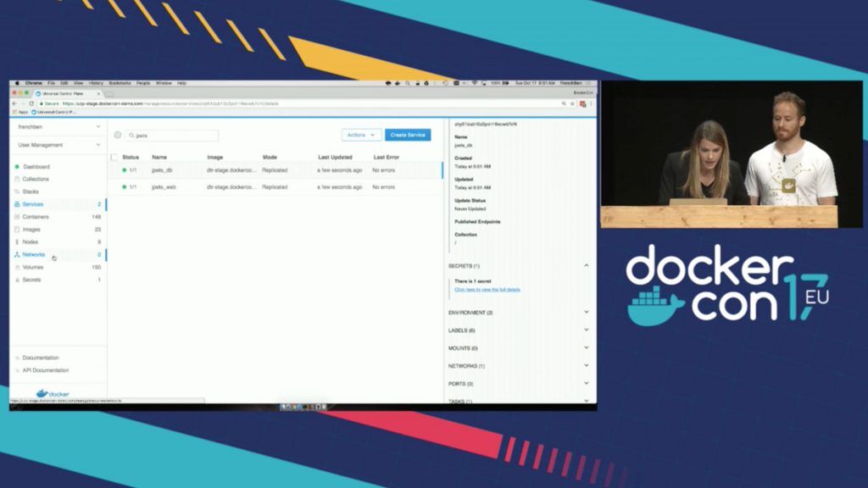Click the Secrets lock icon in sidebar
The image size is (868, 488).
click(x=17, y=280)
